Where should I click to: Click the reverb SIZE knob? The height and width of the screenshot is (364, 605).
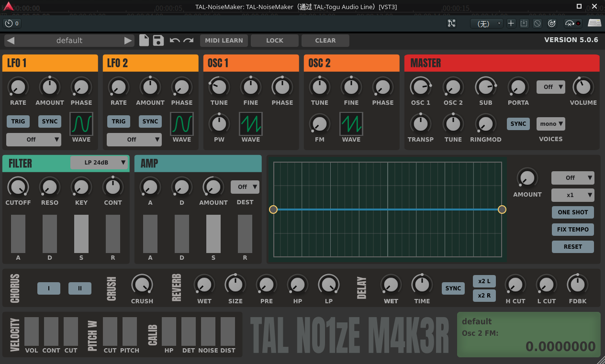pyautogui.click(x=236, y=285)
